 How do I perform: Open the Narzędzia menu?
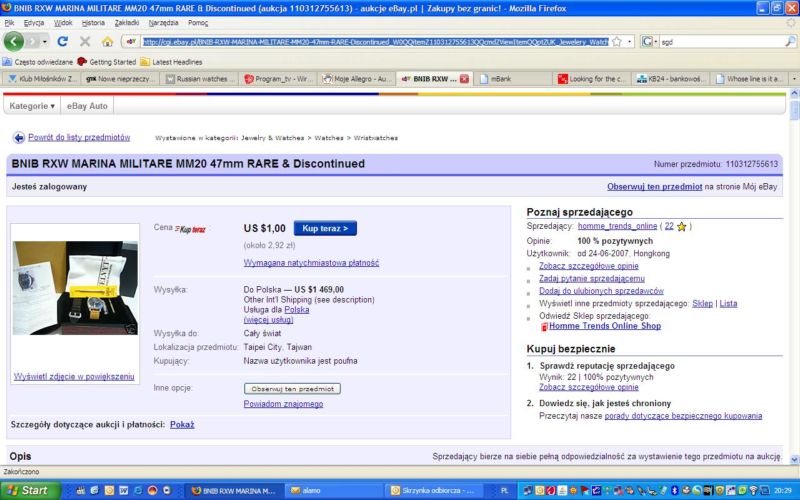pyautogui.click(x=163, y=23)
